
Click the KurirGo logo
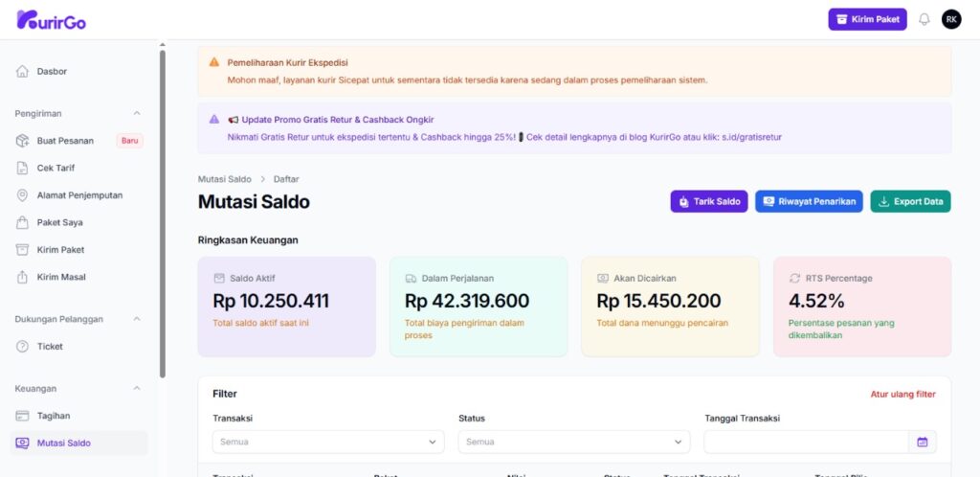(x=52, y=20)
